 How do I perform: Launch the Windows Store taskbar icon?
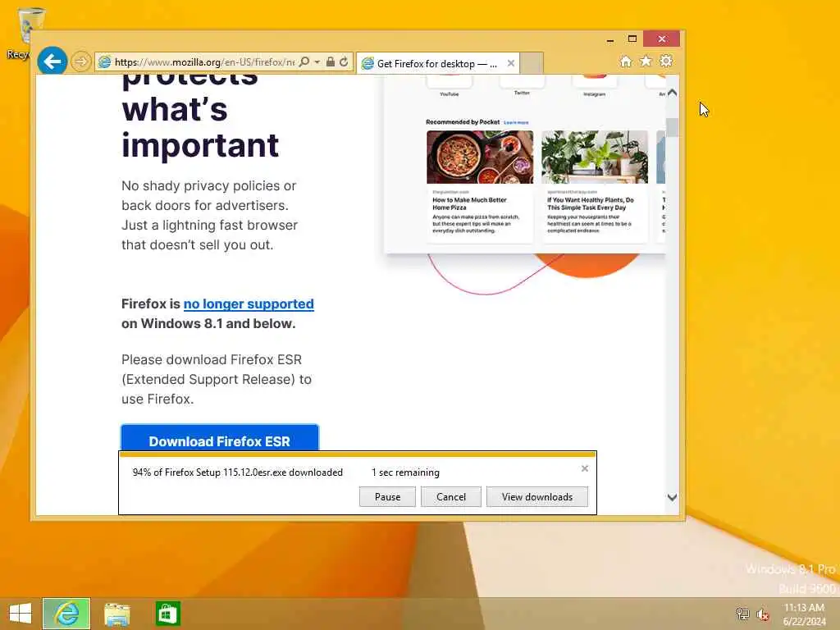coord(167,614)
